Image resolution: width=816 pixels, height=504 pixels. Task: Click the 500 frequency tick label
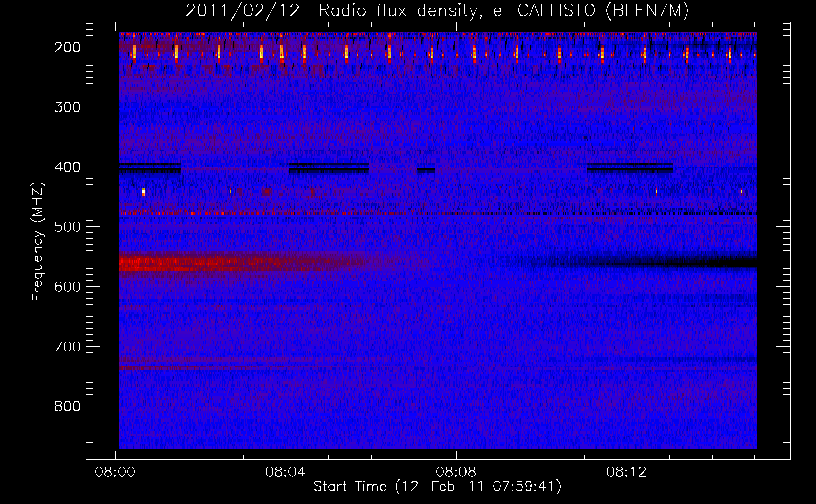coord(68,227)
